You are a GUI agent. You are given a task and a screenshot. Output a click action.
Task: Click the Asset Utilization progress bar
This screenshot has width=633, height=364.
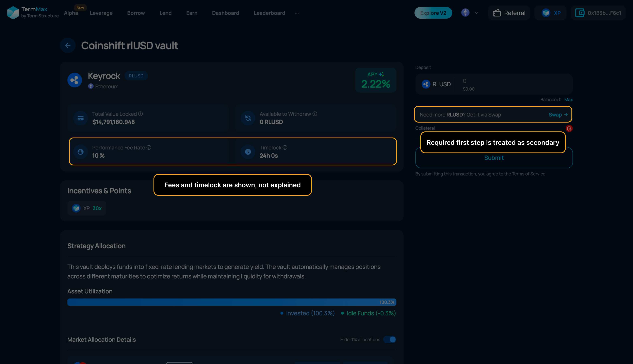(232, 302)
